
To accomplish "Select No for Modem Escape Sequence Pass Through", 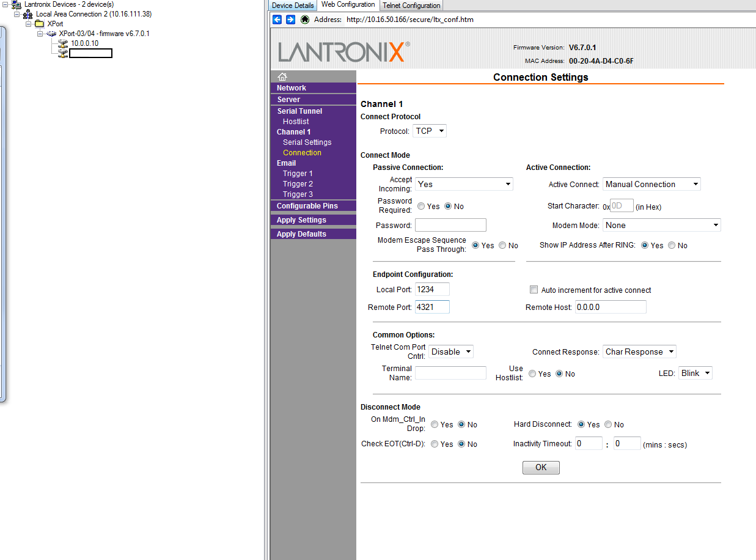I will (x=502, y=245).
